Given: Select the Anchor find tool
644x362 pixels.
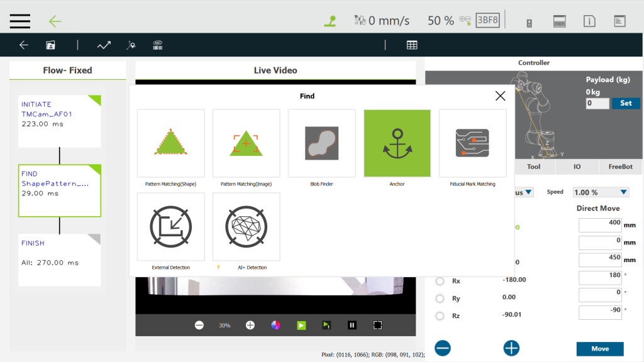Looking at the screenshot, I should tap(397, 143).
